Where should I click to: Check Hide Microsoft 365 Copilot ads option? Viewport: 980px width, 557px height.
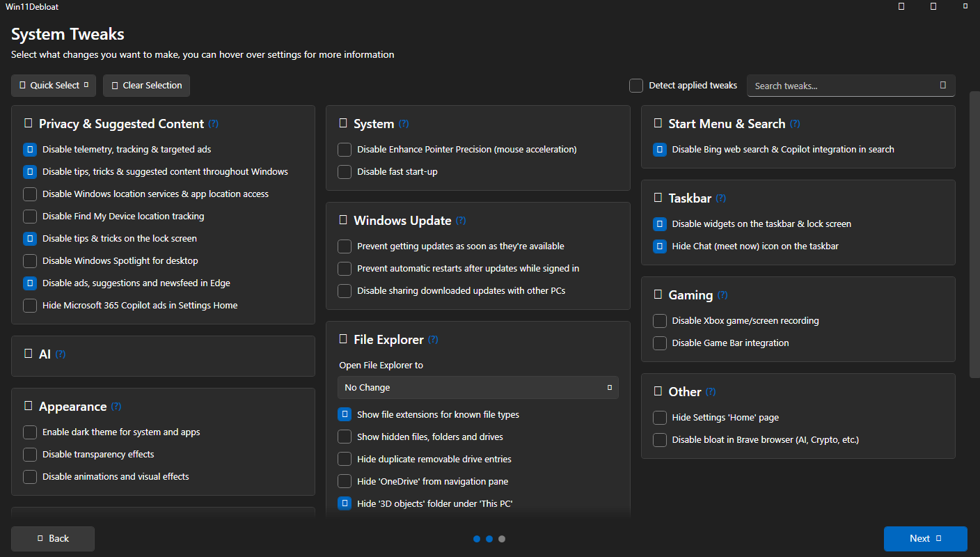[30, 306]
